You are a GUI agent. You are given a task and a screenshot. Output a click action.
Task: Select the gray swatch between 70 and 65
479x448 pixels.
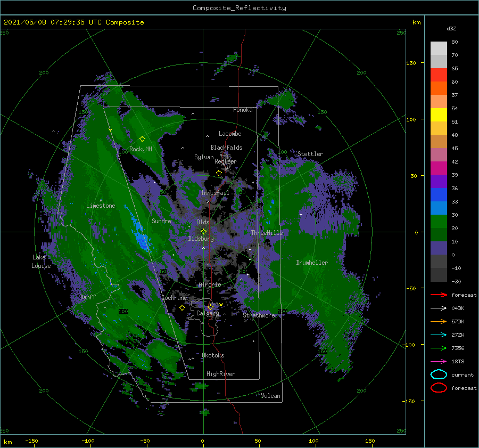[x=439, y=61]
